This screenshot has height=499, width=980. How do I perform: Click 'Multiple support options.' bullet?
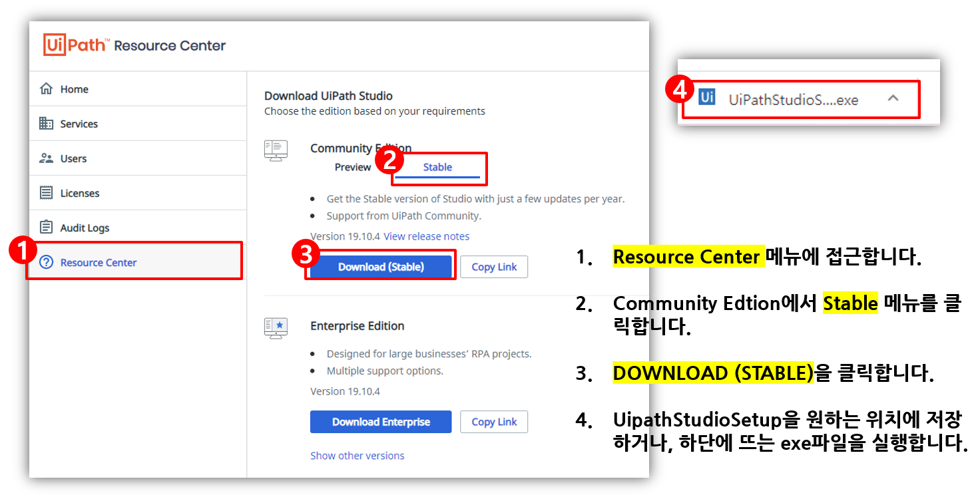(x=385, y=371)
